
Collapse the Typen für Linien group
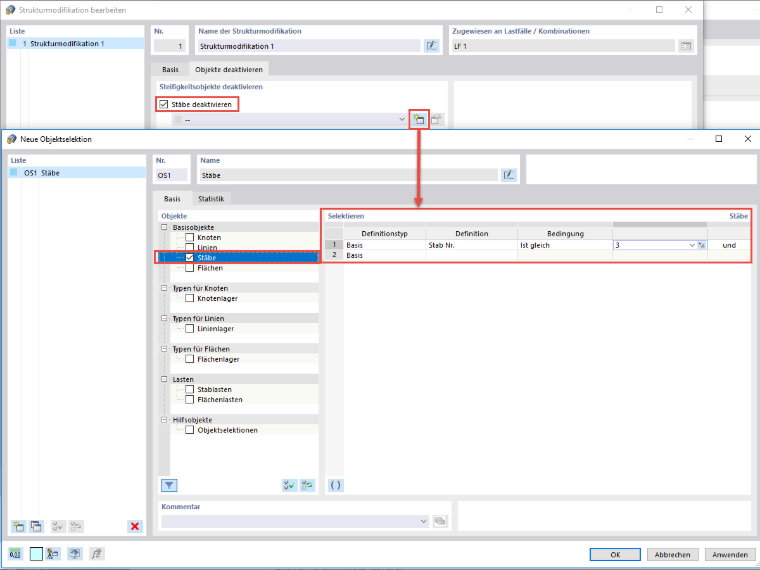[x=164, y=318]
